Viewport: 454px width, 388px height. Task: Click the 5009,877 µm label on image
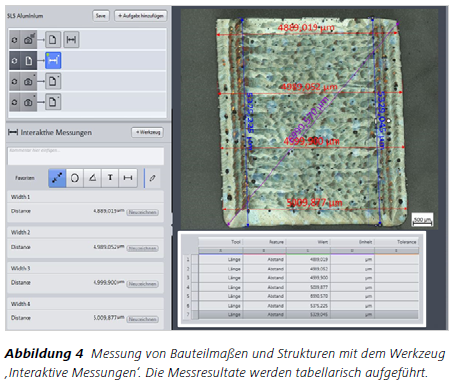(314, 203)
